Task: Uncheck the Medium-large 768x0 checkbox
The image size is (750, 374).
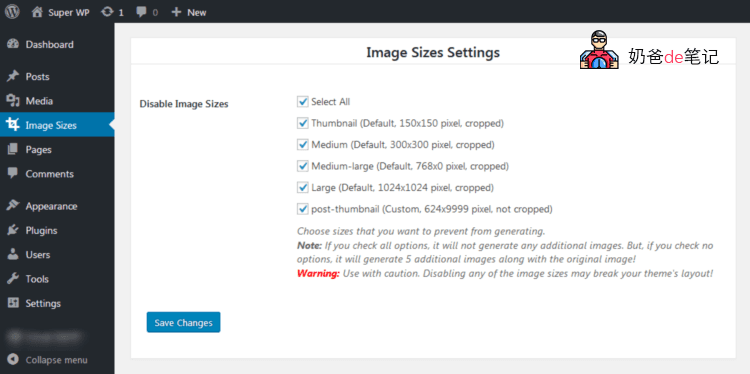Action: click(302, 166)
